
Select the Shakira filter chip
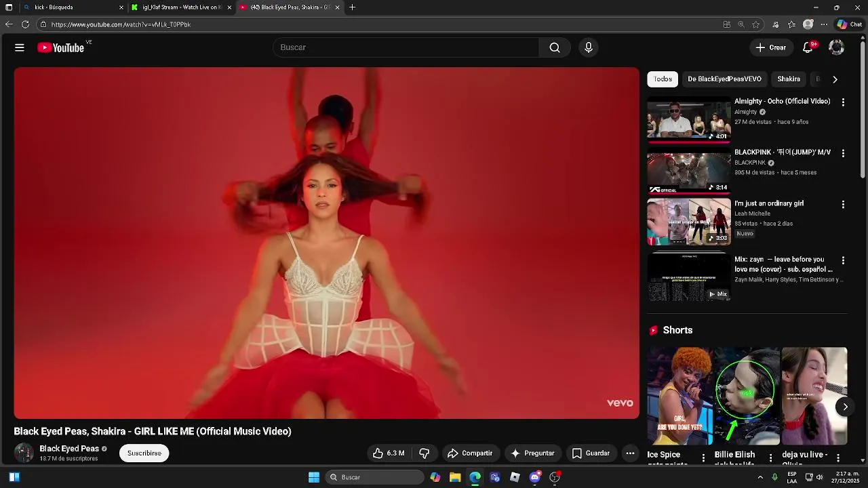click(x=789, y=79)
